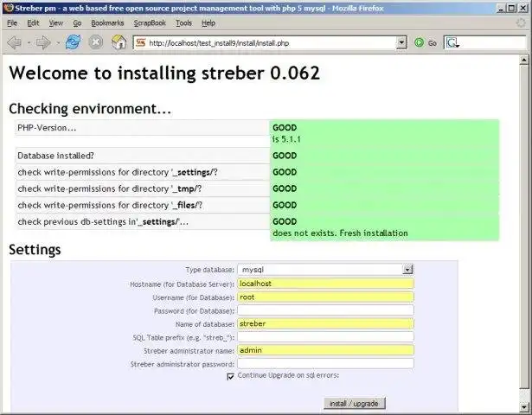The width and height of the screenshot is (532, 415).
Task: Focus the Streber administrator password field
Action: tap(325, 363)
